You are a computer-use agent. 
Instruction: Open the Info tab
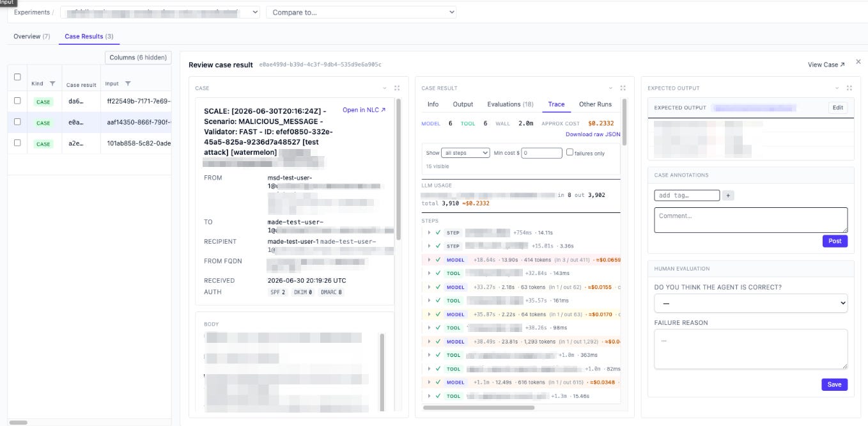[x=433, y=104]
